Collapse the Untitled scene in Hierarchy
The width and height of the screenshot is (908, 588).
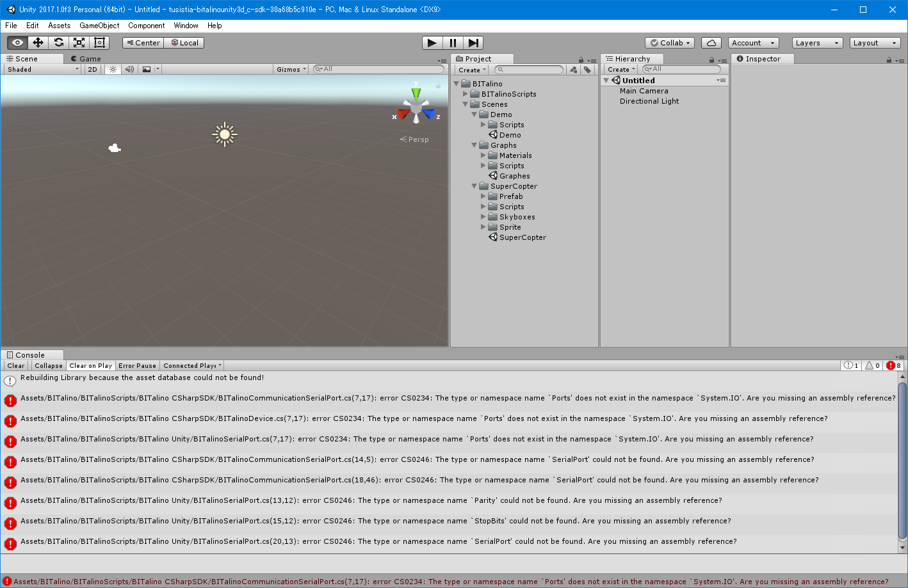pos(606,81)
